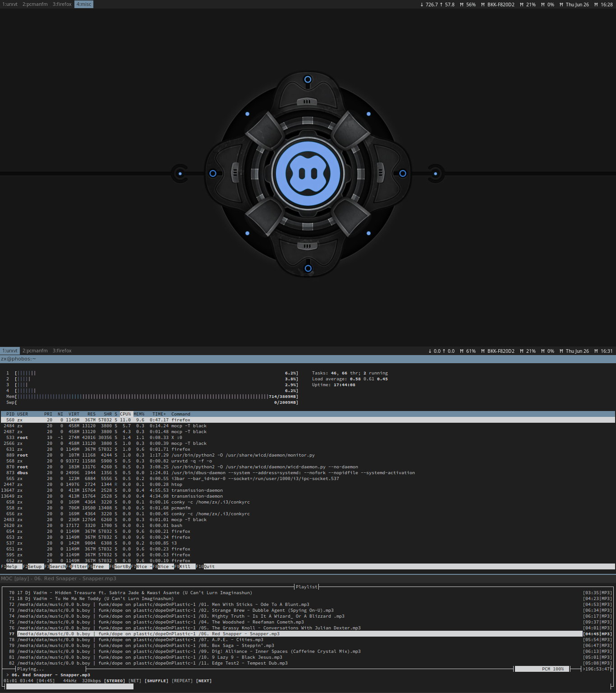Select the pcmanfm process row
The height and width of the screenshot is (693, 616).
point(308,508)
